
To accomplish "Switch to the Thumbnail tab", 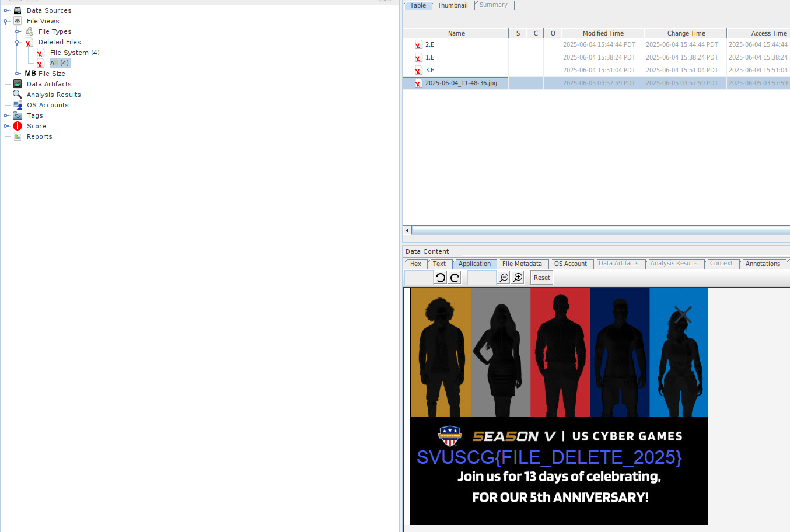I will 452,5.
